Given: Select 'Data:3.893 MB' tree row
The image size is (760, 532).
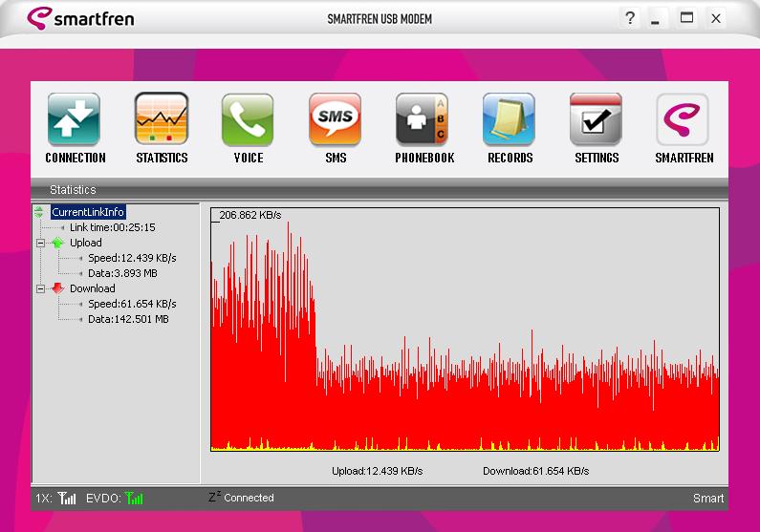Looking at the screenshot, I should (122, 273).
